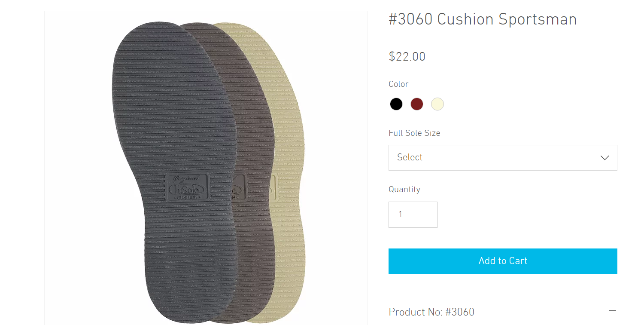
Task: Click the Quantity input field
Action: click(x=413, y=215)
